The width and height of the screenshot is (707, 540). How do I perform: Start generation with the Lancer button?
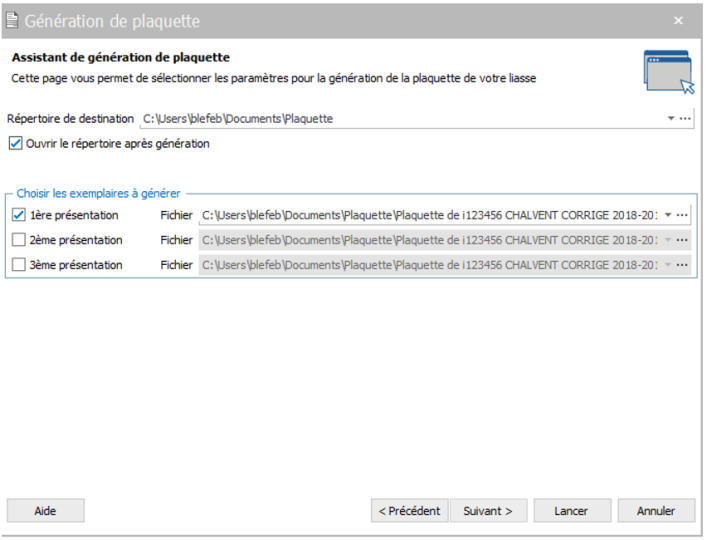click(x=572, y=511)
